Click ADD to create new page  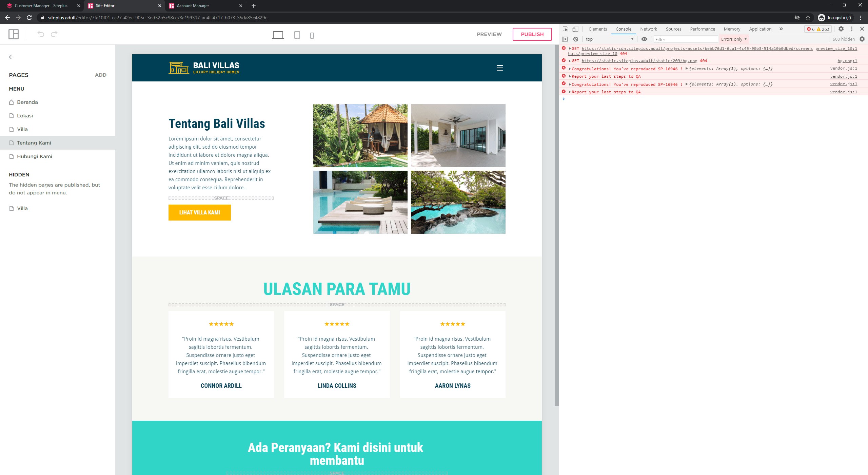coord(100,75)
